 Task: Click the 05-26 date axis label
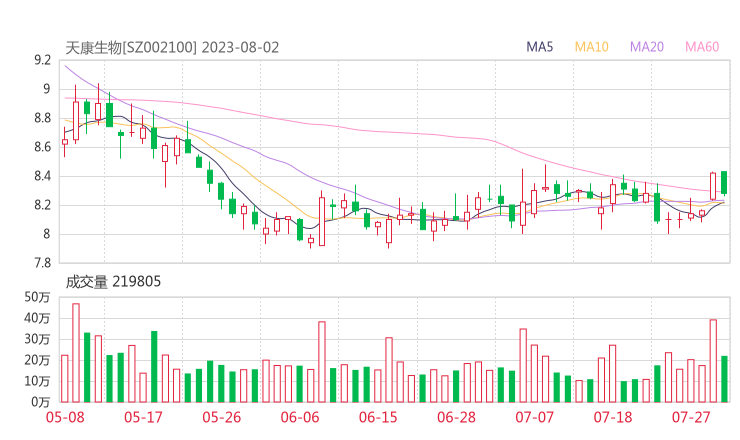tap(221, 417)
